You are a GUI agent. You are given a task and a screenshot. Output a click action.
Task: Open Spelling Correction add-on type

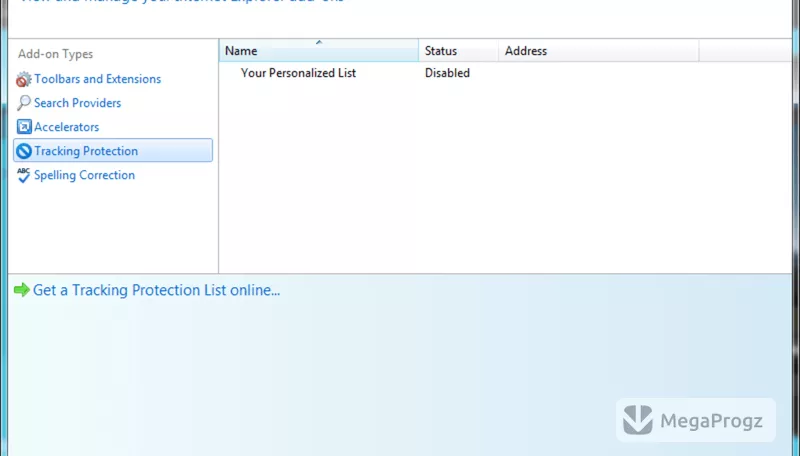pyautogui.click(x=85, y=175)
